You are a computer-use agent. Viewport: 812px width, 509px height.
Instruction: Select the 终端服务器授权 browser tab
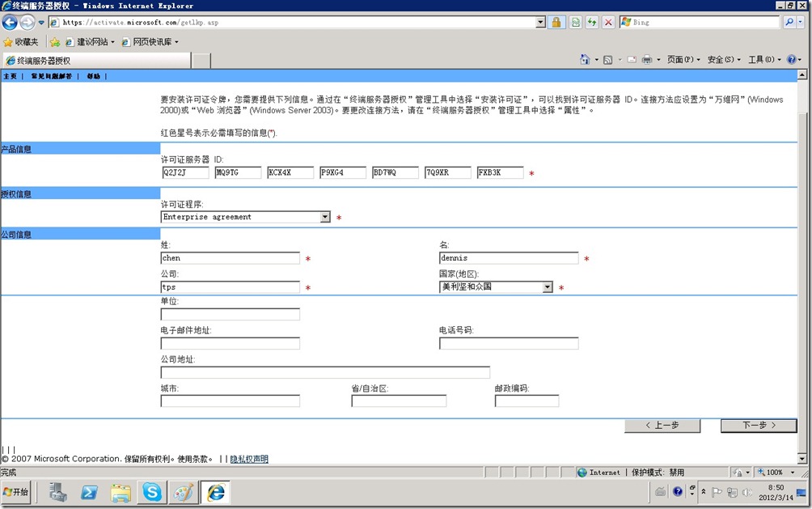96,61
